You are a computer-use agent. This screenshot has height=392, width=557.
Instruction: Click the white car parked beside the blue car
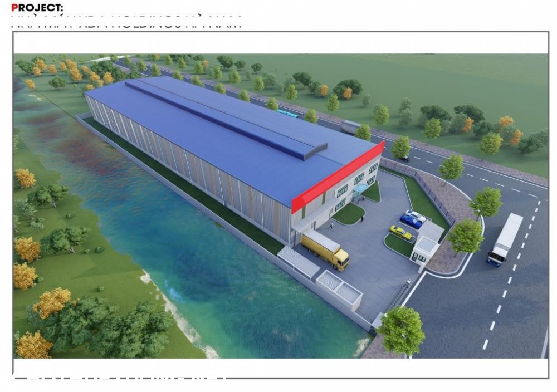(x=416, y=215)
